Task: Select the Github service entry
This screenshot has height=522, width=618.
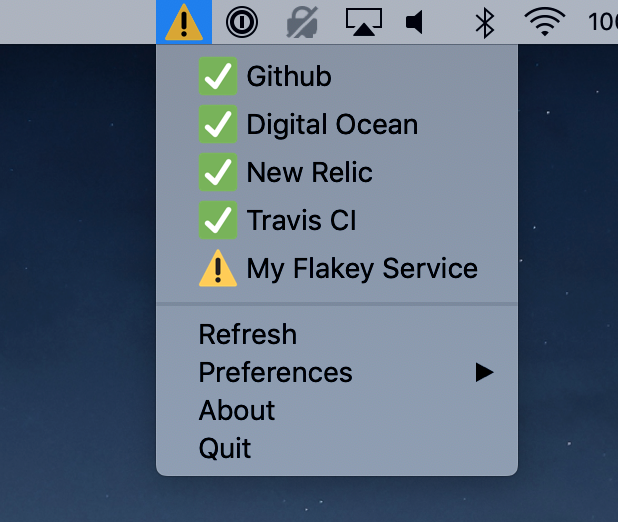Action: (337, 76)
